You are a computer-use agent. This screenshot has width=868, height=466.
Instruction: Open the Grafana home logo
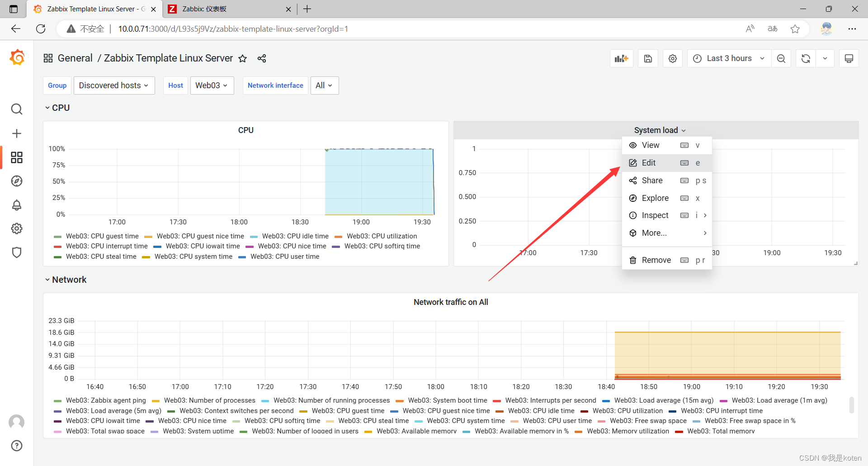17,57
